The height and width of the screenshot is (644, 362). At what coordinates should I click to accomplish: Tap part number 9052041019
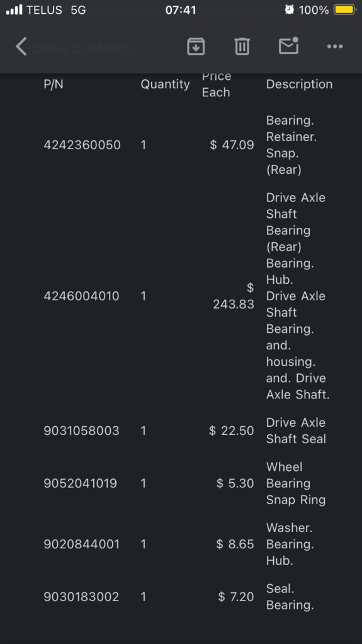[x=81, y=483]
